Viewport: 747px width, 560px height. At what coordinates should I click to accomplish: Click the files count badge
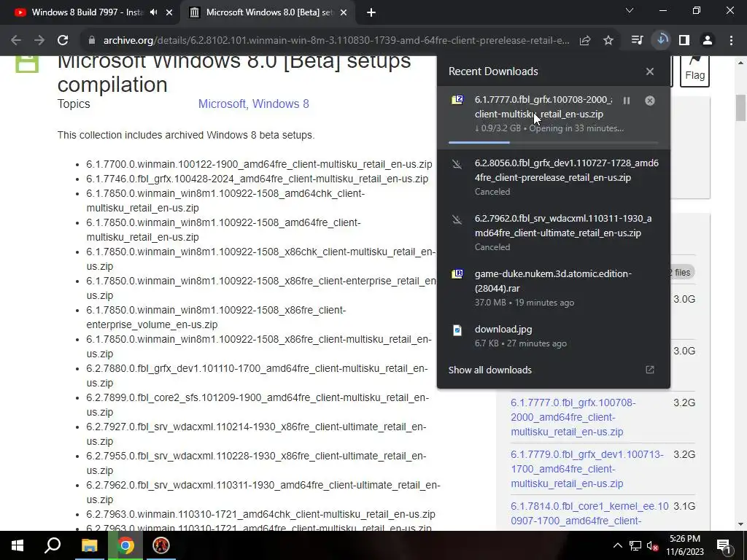(x=682, y=273)
